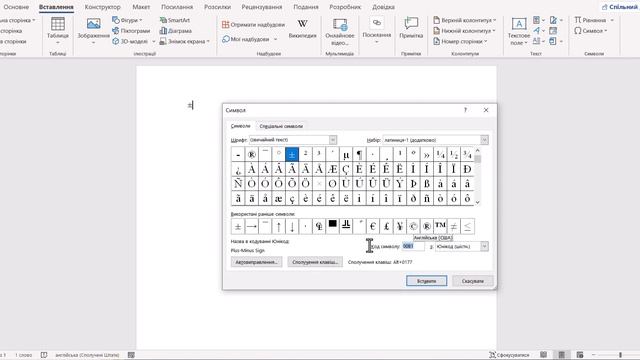Expand the Шрифт font dropdown
The image size is (640, 360).
[333, 140]
